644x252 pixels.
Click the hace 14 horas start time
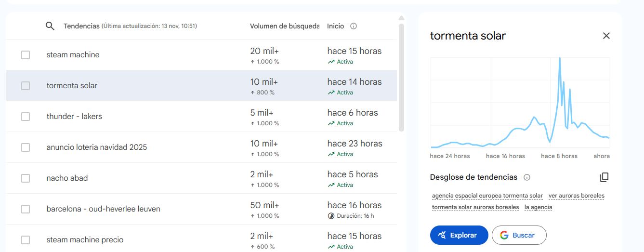coord(355,82)
